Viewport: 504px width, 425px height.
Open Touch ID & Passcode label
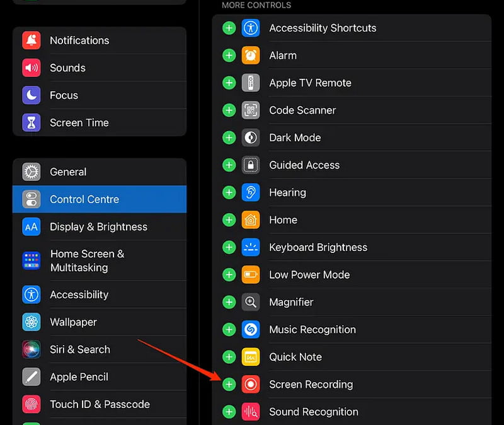(100, 404)
